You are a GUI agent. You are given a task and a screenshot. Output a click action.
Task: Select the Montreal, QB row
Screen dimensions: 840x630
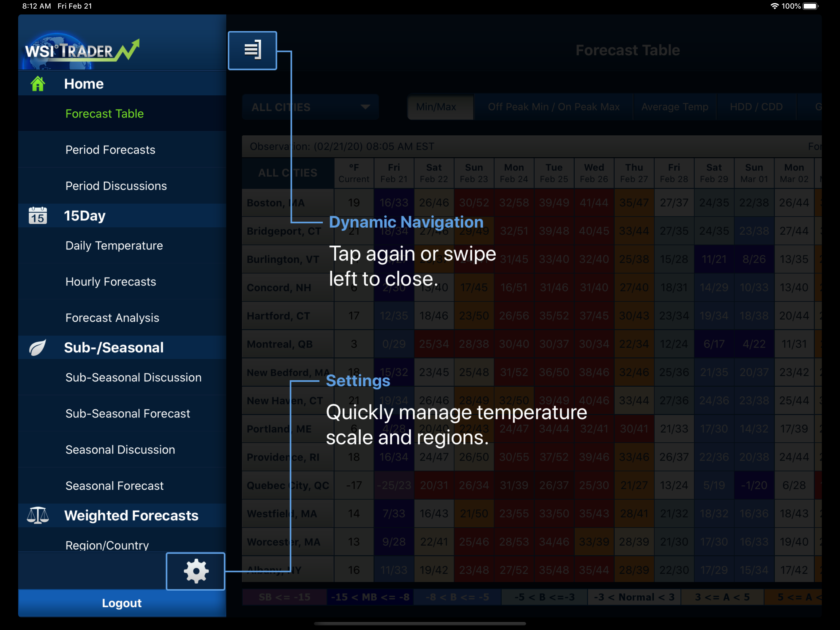(288, 344)
